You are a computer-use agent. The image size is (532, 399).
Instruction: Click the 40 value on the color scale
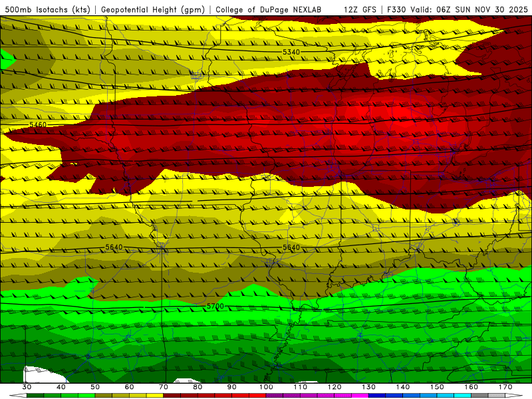61,387
